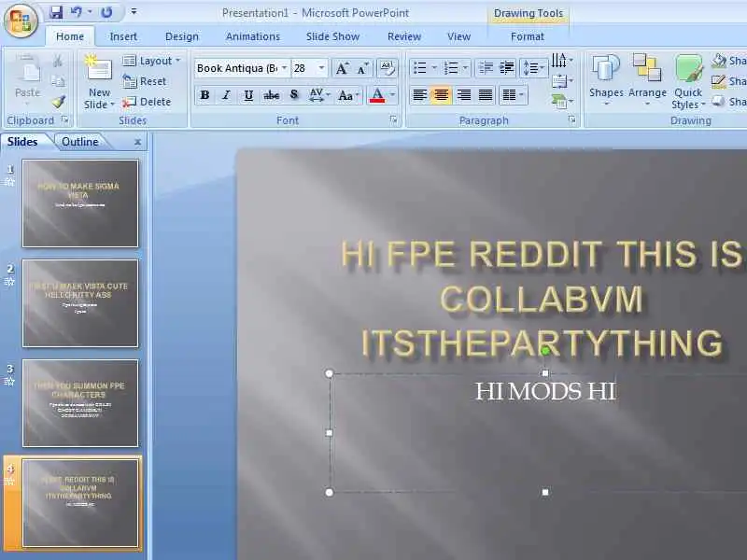Save the presentation with the floppy icon
This screenshot has height=560, width=747.
pyautogui.click(x=56, y=12)
